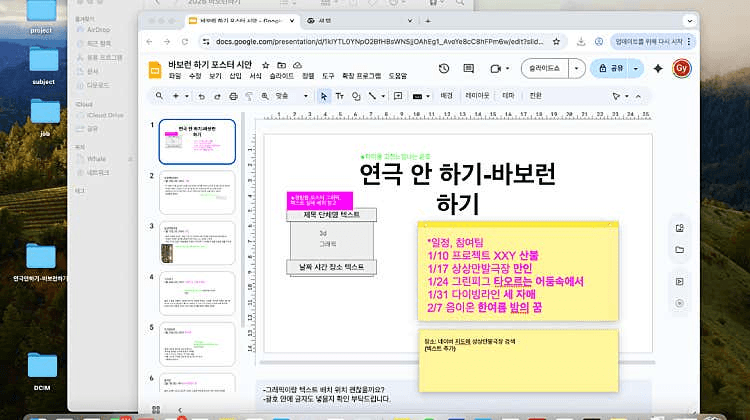Image resolution: width=750 pixels, height=420 pixels.
Task: Click the 슬라이드쇼 slideshow button
Action: [545, 68]
